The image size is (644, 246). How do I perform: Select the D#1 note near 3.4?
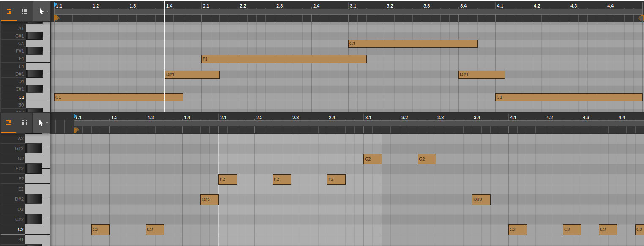click(x=481, y=74)
